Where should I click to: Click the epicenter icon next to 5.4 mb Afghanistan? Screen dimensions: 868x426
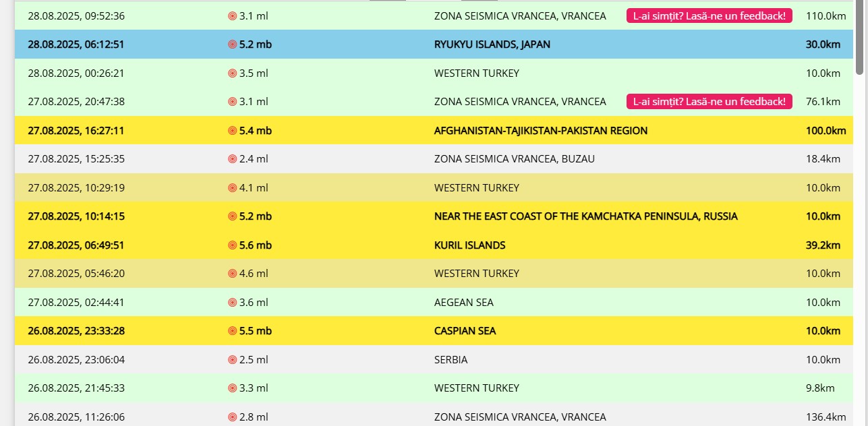233,131
